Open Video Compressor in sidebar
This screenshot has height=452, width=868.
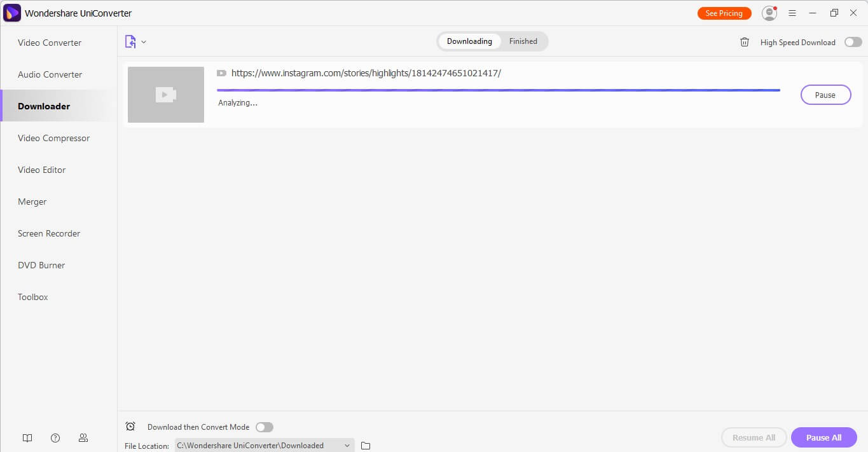click(x=54, y=138)
